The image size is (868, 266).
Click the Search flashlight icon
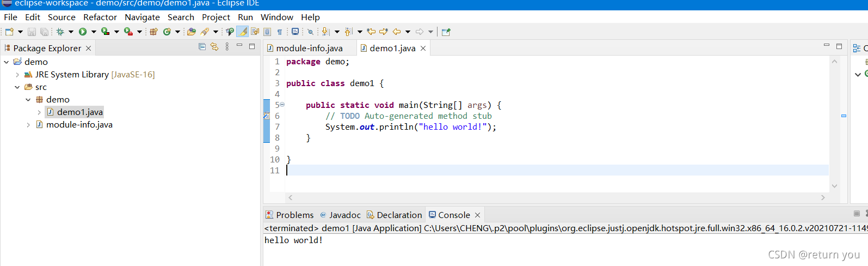(x=205, y=32)
